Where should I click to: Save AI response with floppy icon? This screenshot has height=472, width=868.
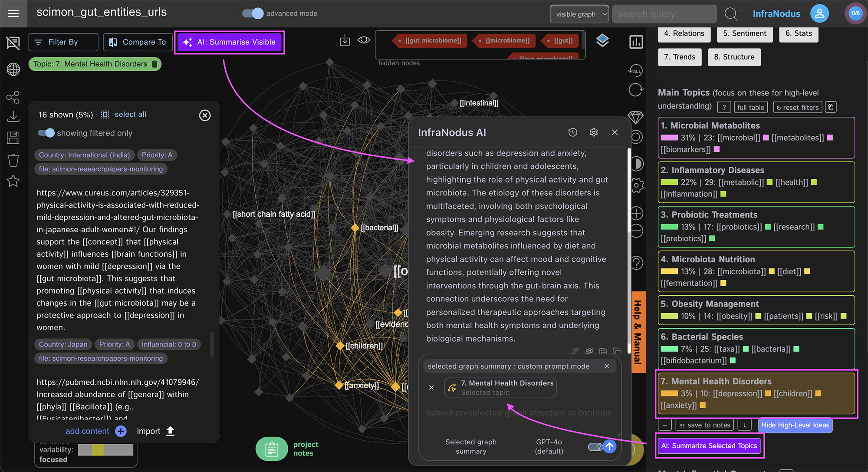pos(603,351)
